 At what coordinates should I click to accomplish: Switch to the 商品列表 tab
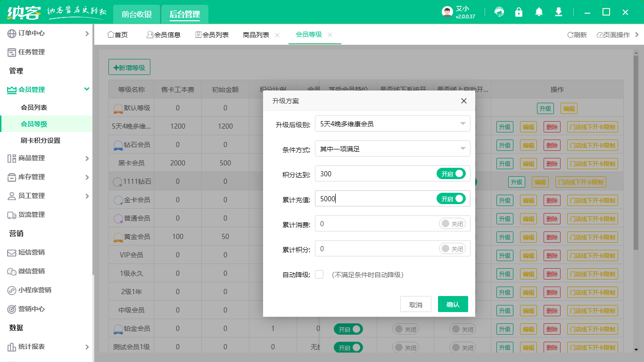(256, 34)
